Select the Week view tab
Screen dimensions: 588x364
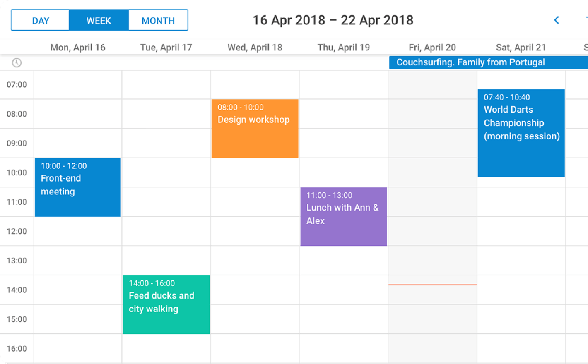click(x=99, y=20)
